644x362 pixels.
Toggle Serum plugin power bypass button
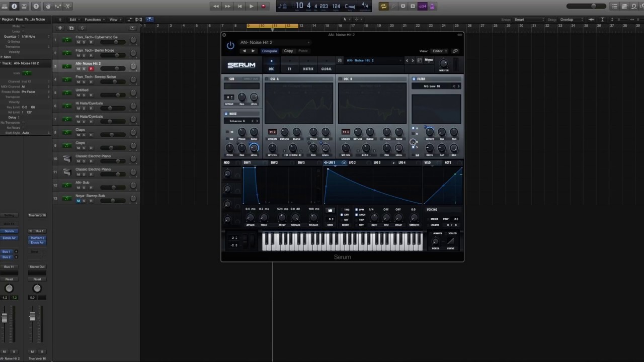point(230,45)
